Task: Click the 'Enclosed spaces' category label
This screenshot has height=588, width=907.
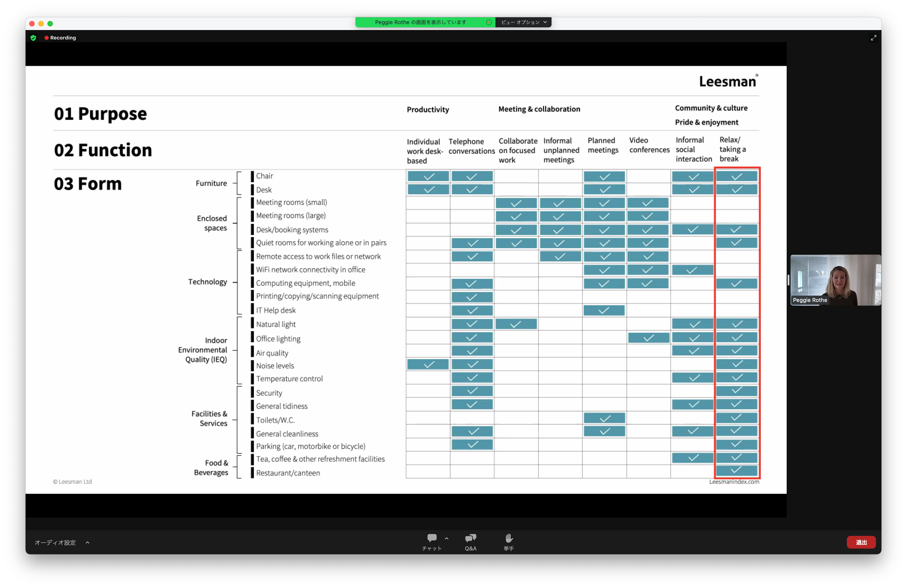Action: 212,223
